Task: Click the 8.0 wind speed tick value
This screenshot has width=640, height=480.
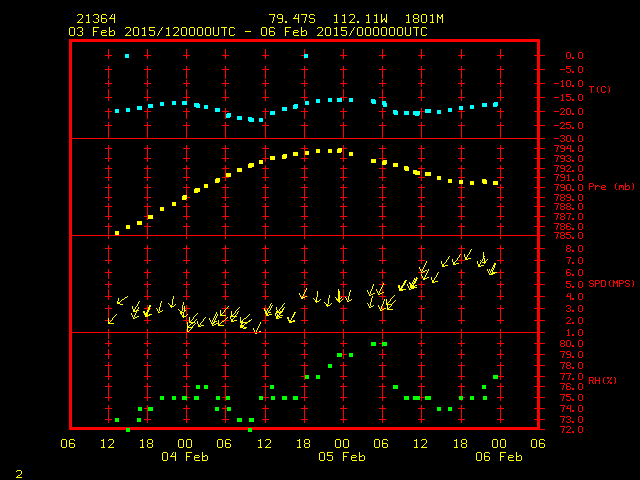Action: [x=567, y=248]
